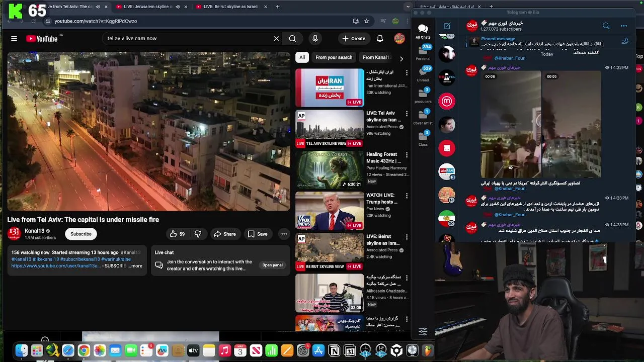This screenshot has width=644, height=362.
Task: Open the YouTube hamburger guide menu
Action: click(14, 39)
